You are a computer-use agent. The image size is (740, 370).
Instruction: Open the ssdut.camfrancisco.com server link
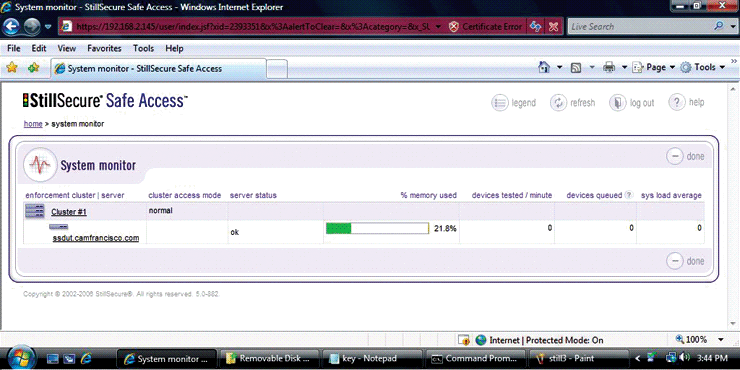96,238
